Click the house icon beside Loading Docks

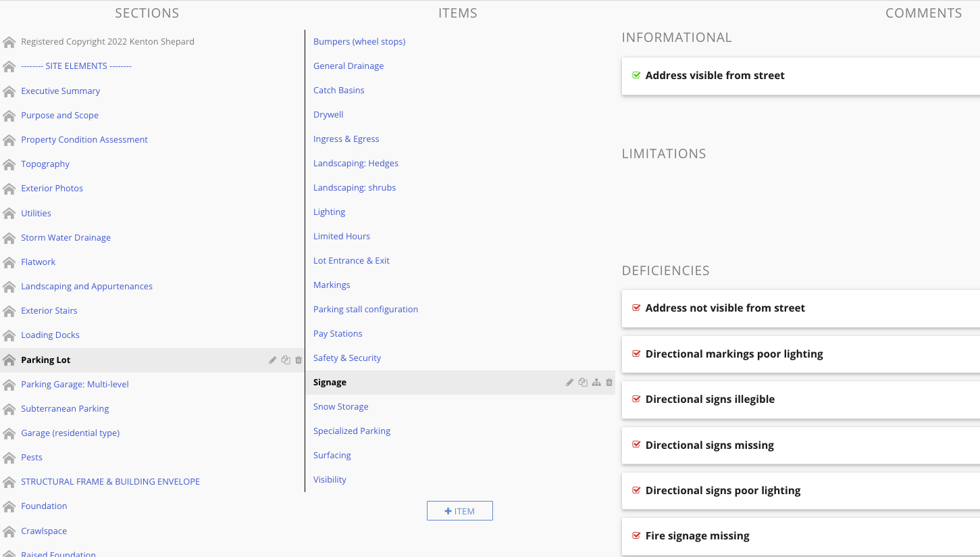click(x=9, y=335)
